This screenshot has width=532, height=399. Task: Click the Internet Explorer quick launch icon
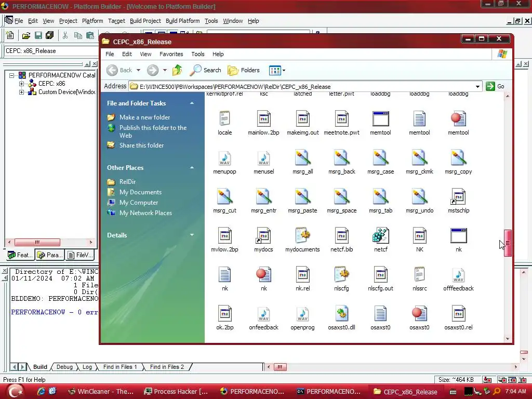(41, 391)
